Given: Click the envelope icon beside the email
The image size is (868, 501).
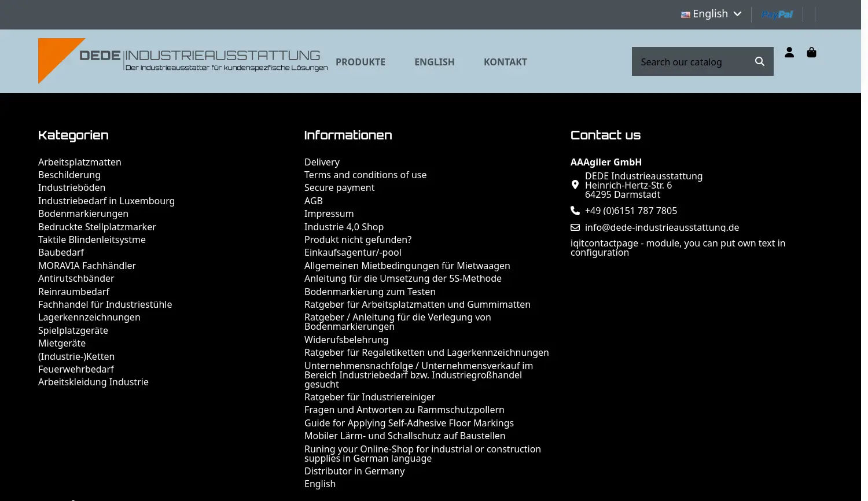Looking at the screenshot, I should 575,227.
